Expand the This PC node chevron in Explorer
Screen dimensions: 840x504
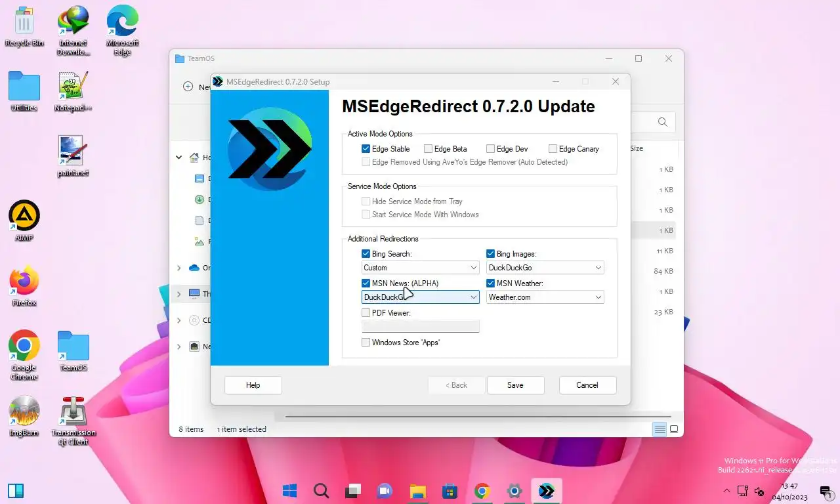tap(179, 294)
